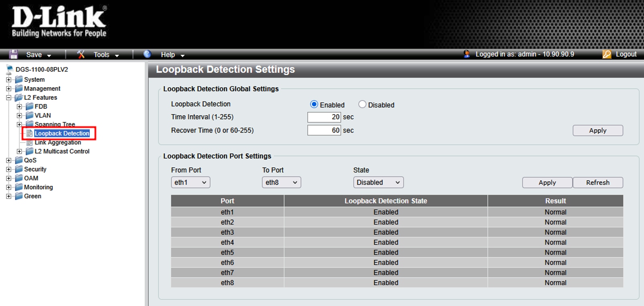Open the Help menu
The image size is (644, 306).
pos(172,55)
